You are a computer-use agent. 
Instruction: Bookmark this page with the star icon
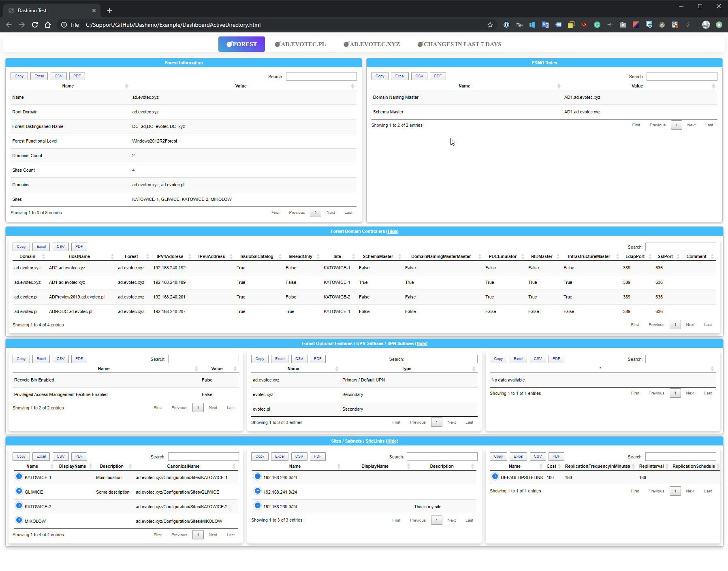pos(490,25)
